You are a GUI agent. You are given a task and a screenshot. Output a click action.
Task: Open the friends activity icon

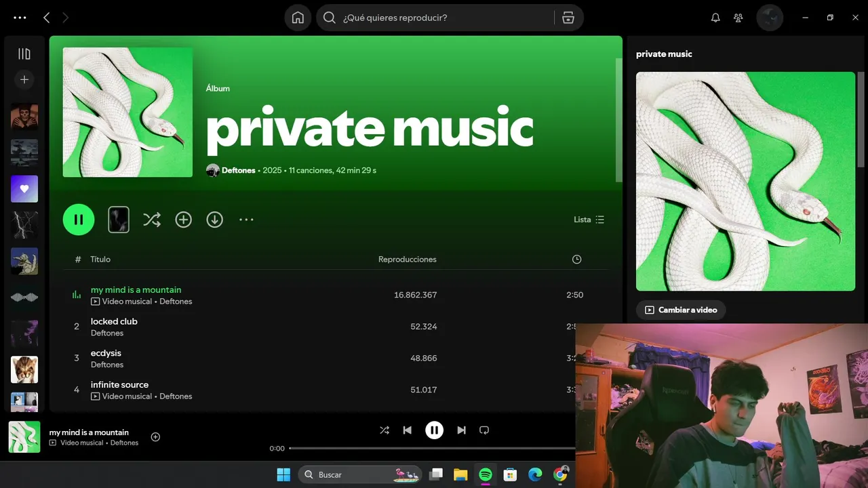point(738,18)
